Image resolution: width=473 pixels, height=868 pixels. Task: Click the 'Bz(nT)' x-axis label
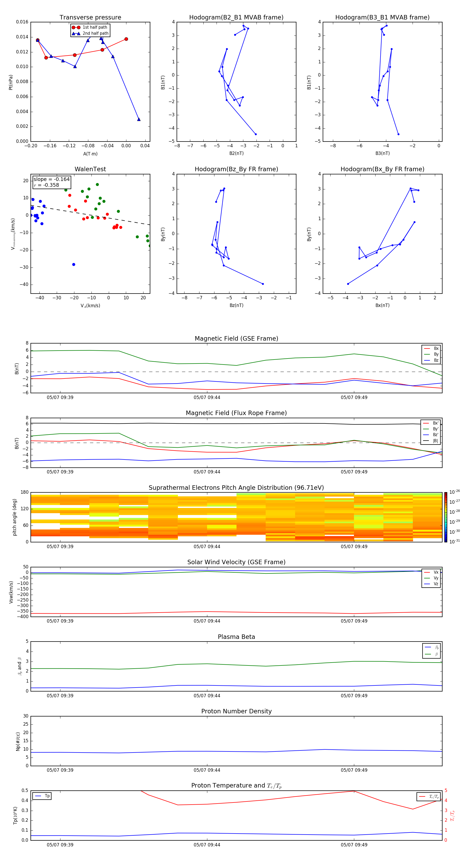coord(236,305)
